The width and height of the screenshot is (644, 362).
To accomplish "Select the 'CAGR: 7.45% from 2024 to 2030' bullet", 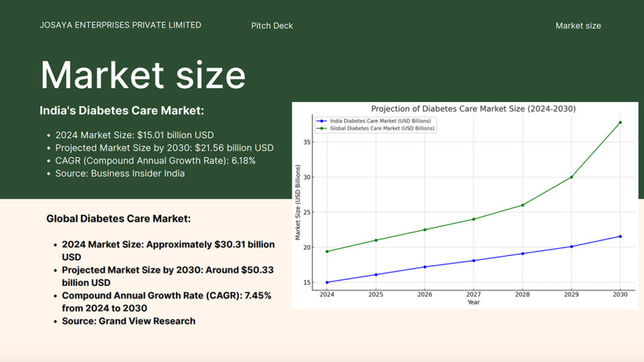I will click(166, 302).
